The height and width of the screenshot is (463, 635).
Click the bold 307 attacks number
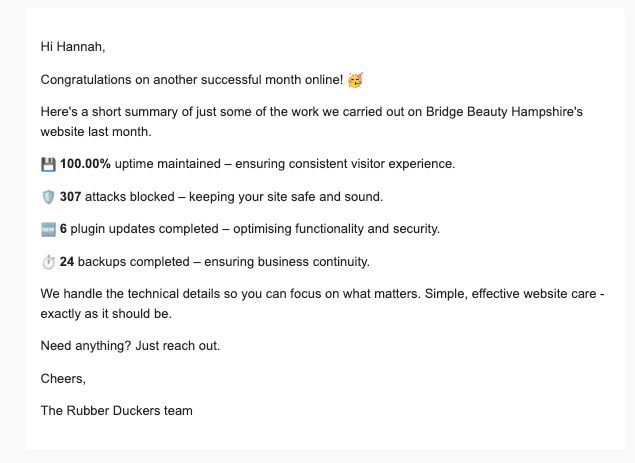click(x=70, y=196)
